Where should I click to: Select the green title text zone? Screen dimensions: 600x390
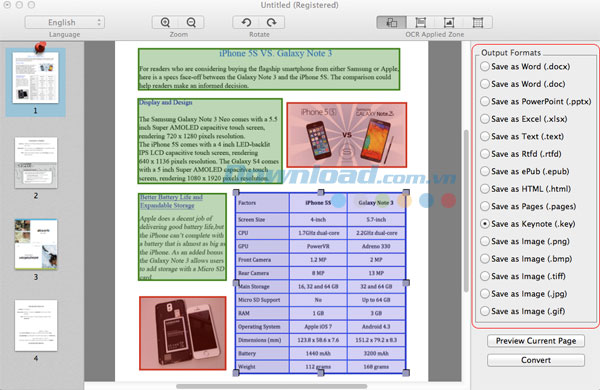pyautogui.click(x=269, y=69)
